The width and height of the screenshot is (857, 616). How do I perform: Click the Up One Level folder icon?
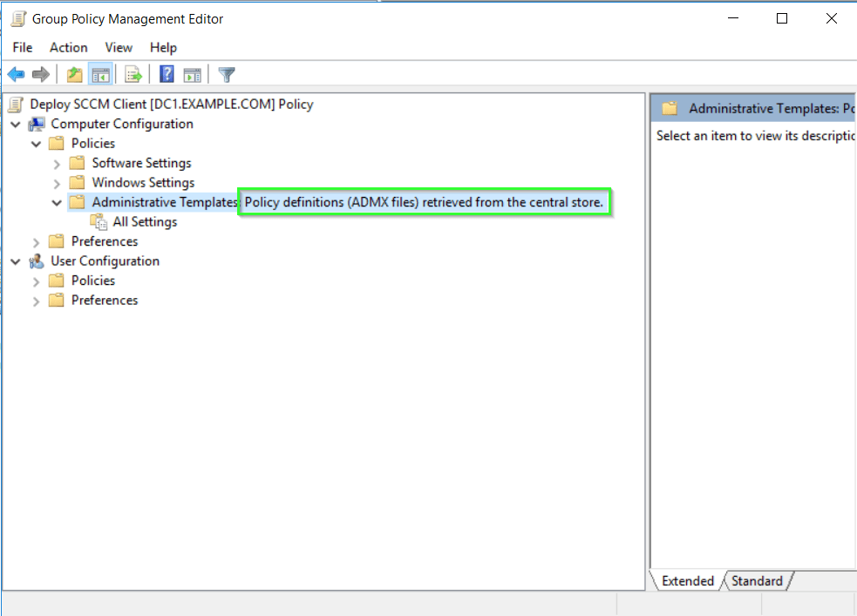click(75, 75)
